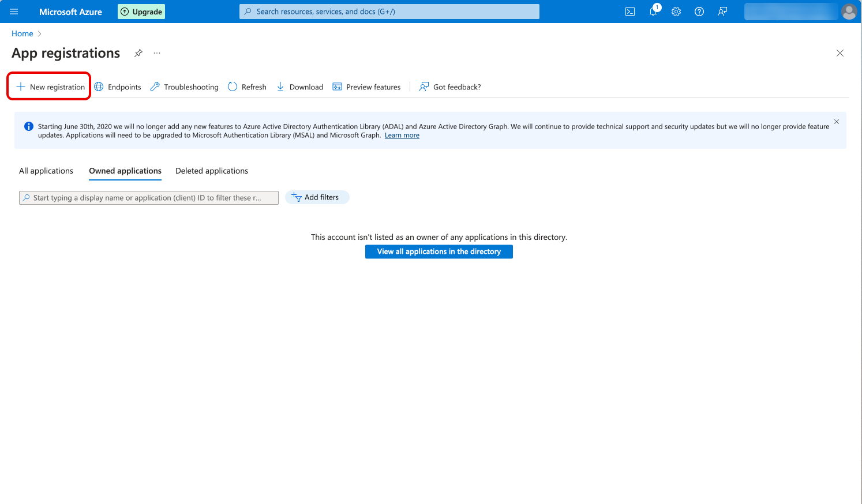This screenshot has width=862, height=504.
Task: Focus the top search resources box
Action: click(389, 12)
